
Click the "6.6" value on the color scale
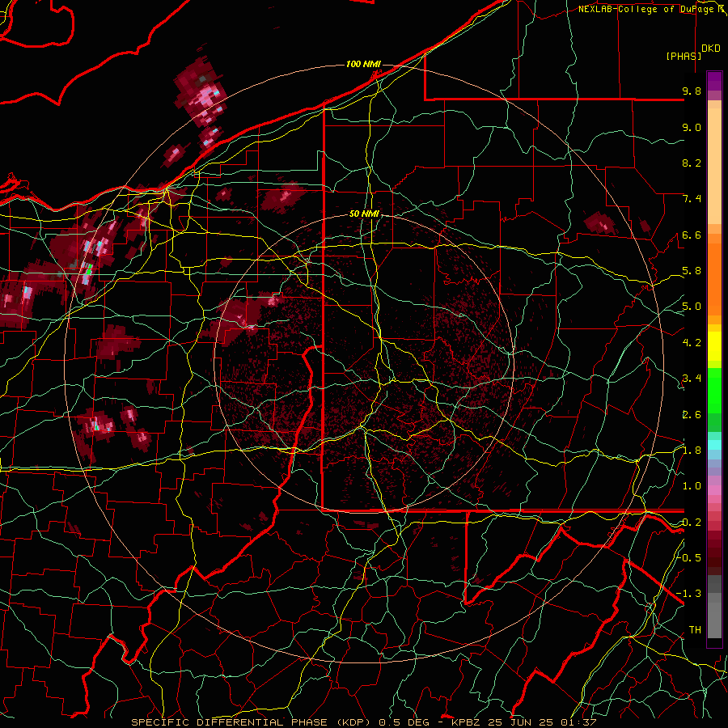click(692, 235)
